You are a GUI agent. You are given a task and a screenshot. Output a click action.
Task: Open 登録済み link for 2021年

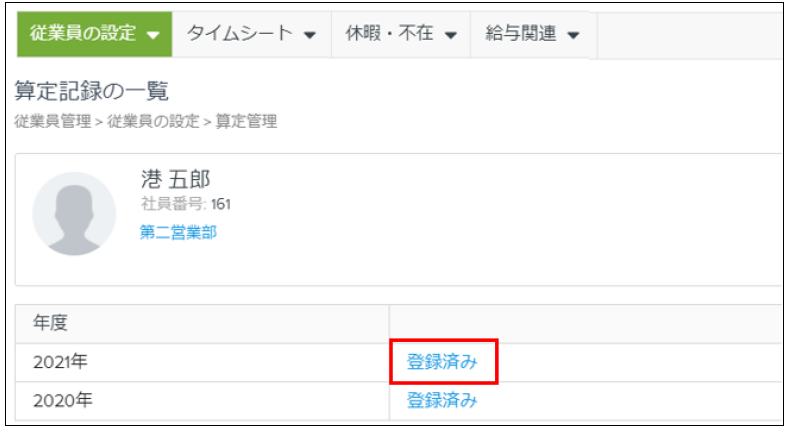(x=442, y=362)
